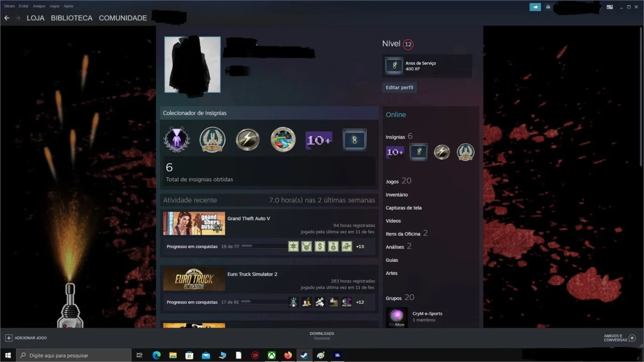This screenshot has height=362, width=644.
Task: Open Microsoft Store from taskbar
Action: 189,355
